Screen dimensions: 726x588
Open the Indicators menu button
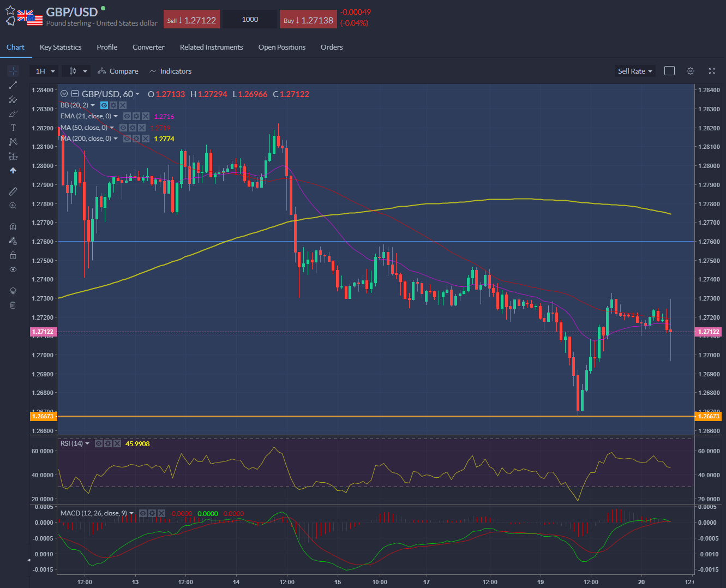(170, 71)
